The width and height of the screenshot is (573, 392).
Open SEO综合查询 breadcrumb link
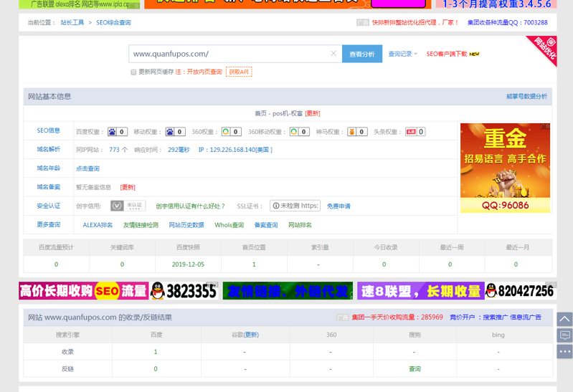click(x=113, y=23)
